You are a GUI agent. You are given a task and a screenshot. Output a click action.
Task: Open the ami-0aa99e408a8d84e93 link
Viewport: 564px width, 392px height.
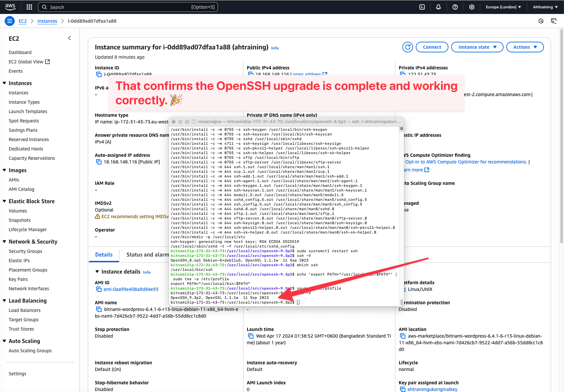click(131, 289)
